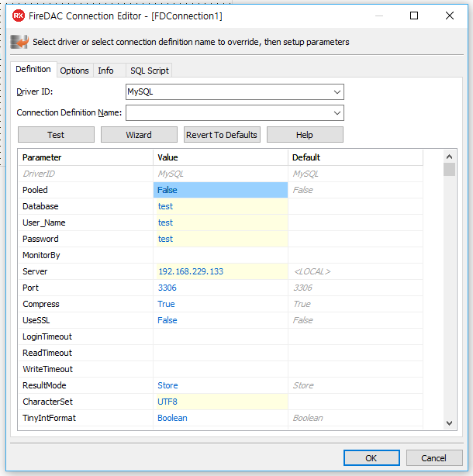Select the LoginTimeout parameter row

coord(220,336)
